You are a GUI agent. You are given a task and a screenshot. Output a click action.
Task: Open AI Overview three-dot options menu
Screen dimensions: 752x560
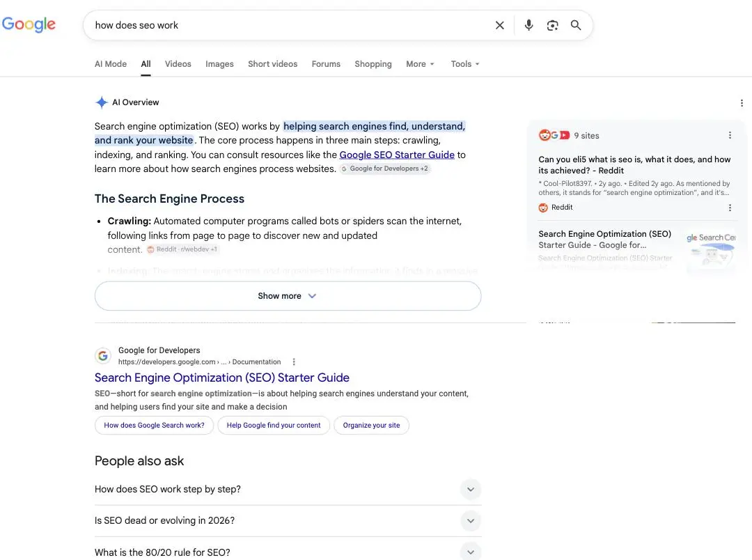pyautogui.click(x=742, y=103)
